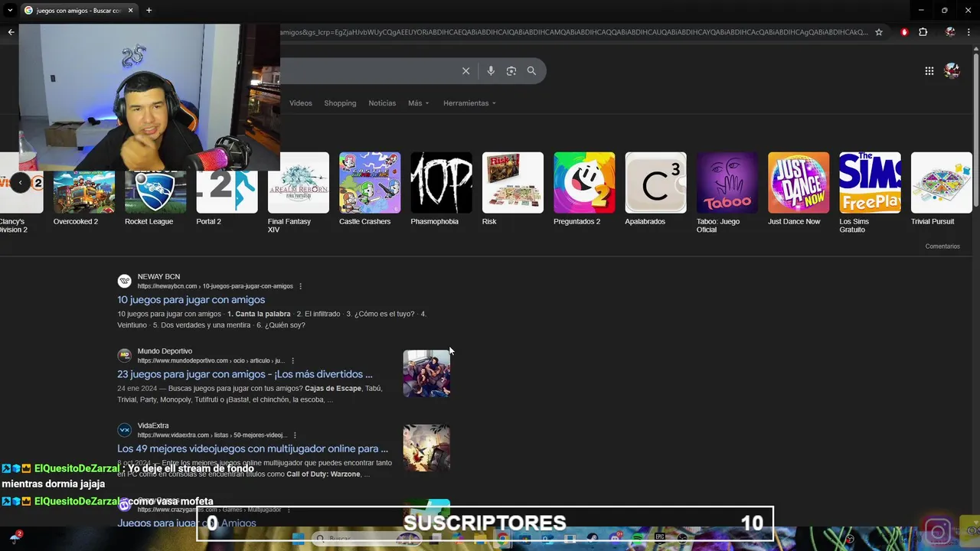Click the 'NEWAY BCN' site name text

pyautogui.click(x=158, y=276)
